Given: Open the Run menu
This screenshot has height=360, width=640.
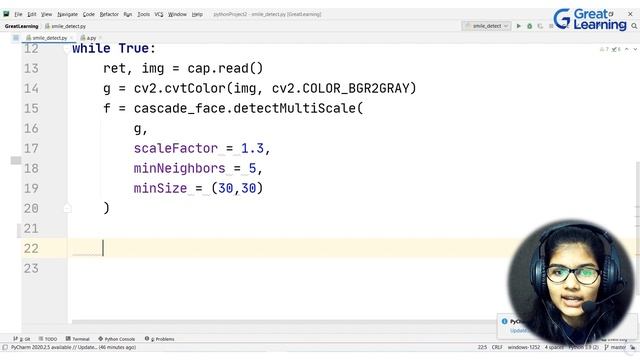Looking at the screenshot, I should coord(128,14).
